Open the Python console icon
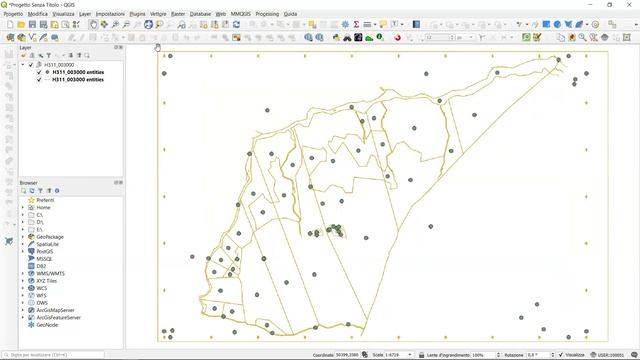 coord(336,38)
